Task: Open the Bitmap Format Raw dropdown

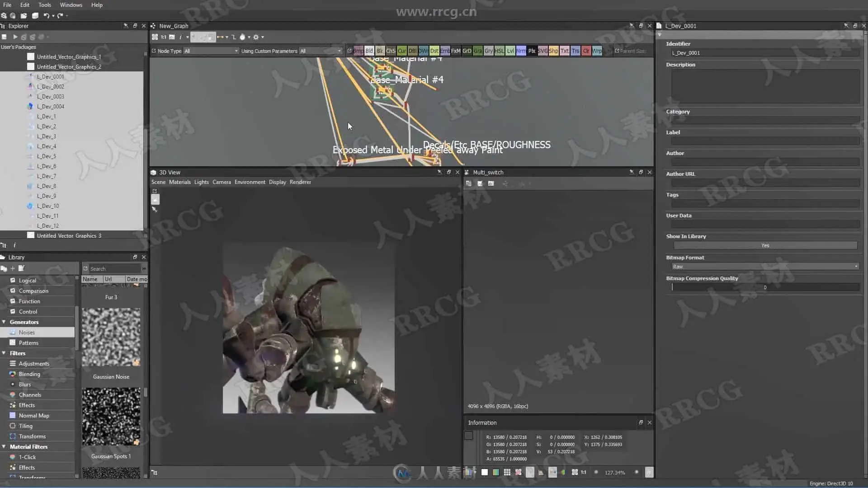Action: [765, 267]
